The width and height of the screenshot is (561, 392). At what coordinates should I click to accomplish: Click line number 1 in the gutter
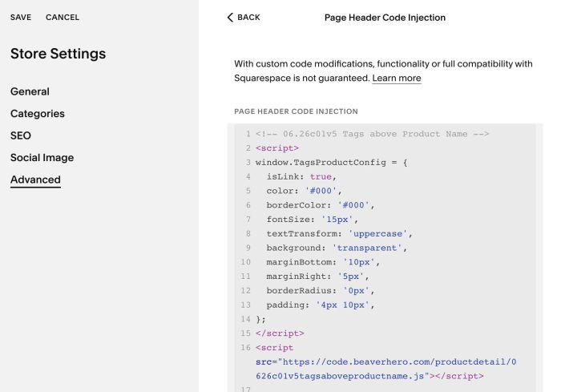tap(248, 134)
